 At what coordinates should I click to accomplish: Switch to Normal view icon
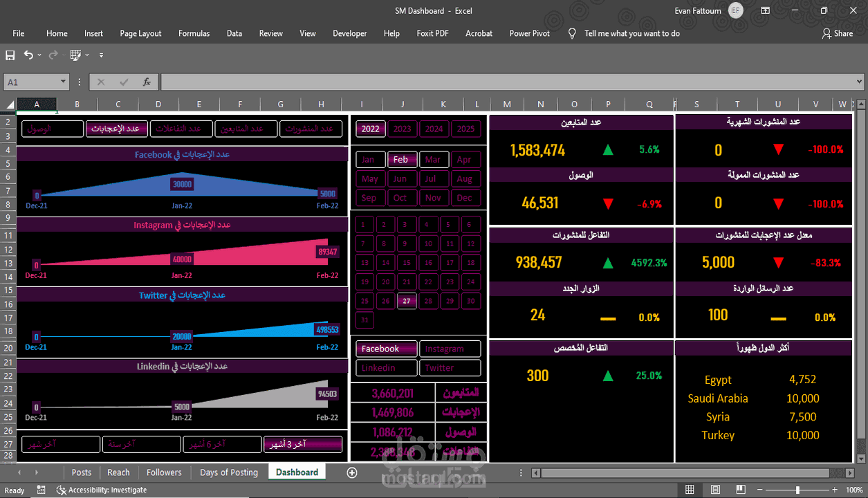pos(690,490)
